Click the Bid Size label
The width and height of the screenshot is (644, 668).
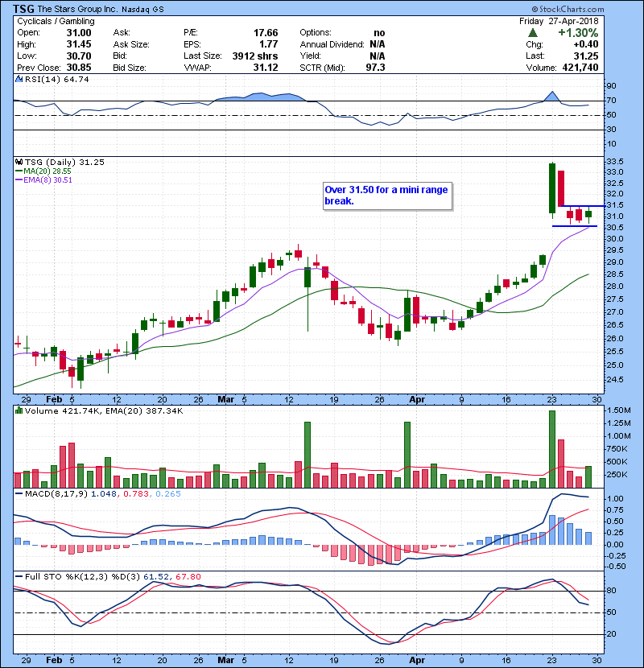click(130, 68)
